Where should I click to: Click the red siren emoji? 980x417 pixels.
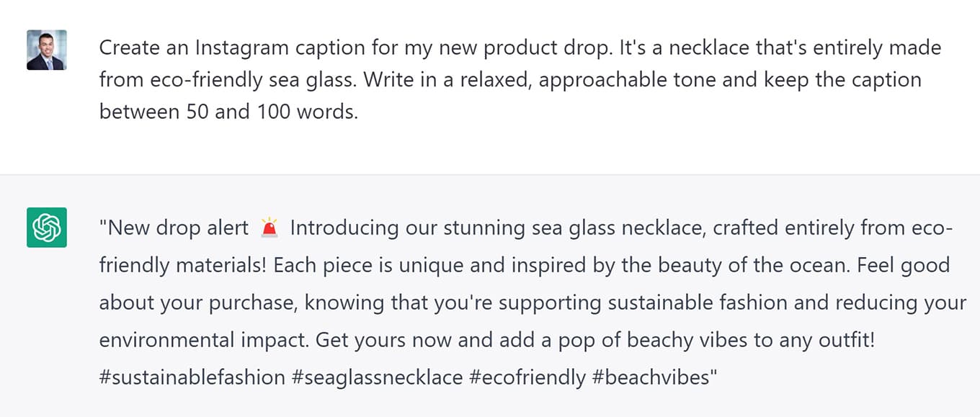click(x=269, y=228)
